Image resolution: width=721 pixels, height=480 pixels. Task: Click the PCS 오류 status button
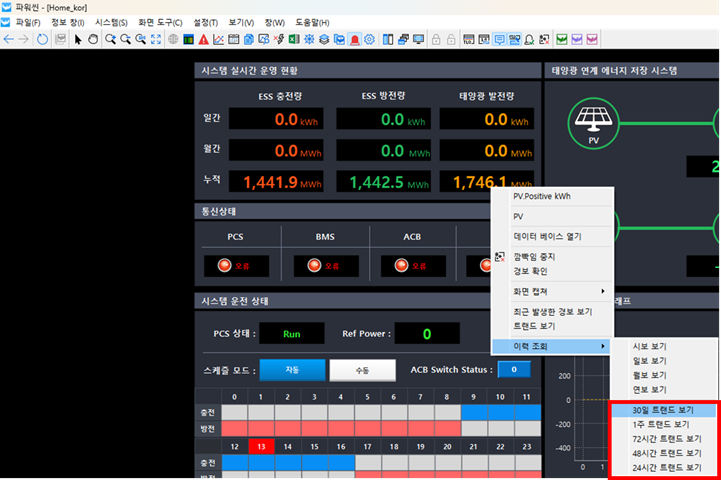[x=230, y=266]
